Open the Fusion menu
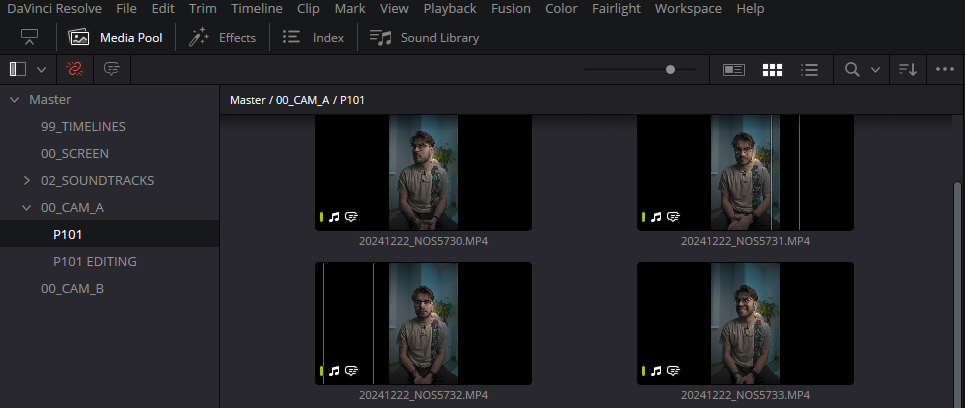This screenshot has height=408, width=965. coord(511,9)
